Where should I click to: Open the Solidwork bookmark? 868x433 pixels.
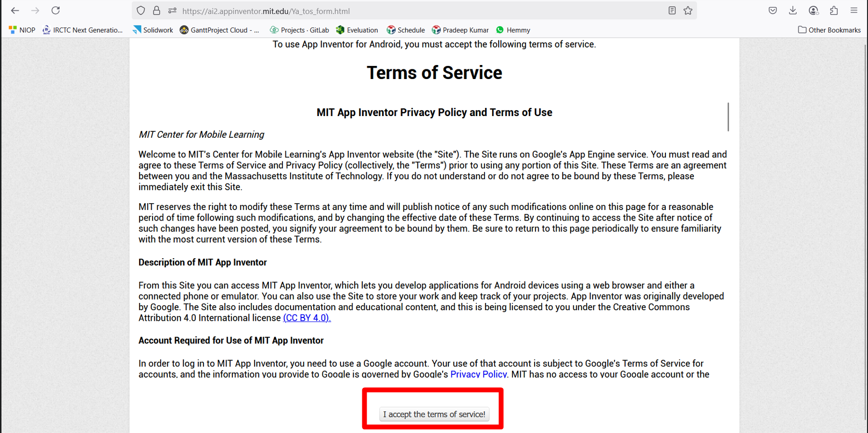tap(153, 30)
